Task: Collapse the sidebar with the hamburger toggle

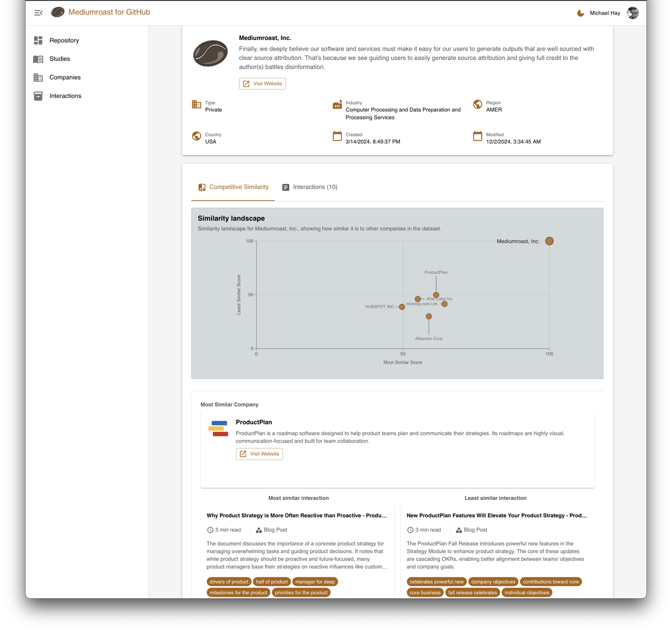Action: 38,12
